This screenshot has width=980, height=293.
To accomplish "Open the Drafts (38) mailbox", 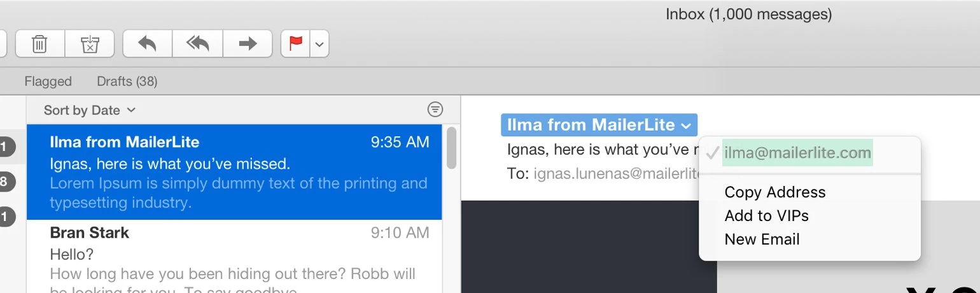I will pos(127,82).
